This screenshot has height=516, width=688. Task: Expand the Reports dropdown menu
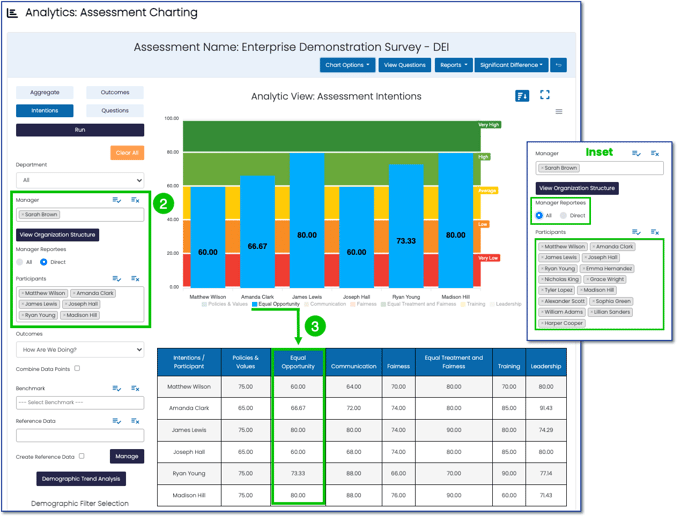coord(454,65)
